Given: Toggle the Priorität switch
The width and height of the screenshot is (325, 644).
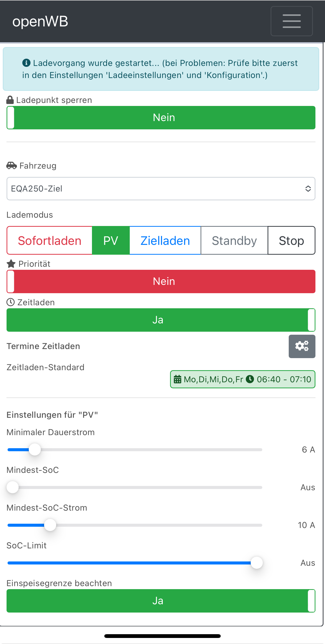Looking at the screenshot, I should [x=161, y=281].
